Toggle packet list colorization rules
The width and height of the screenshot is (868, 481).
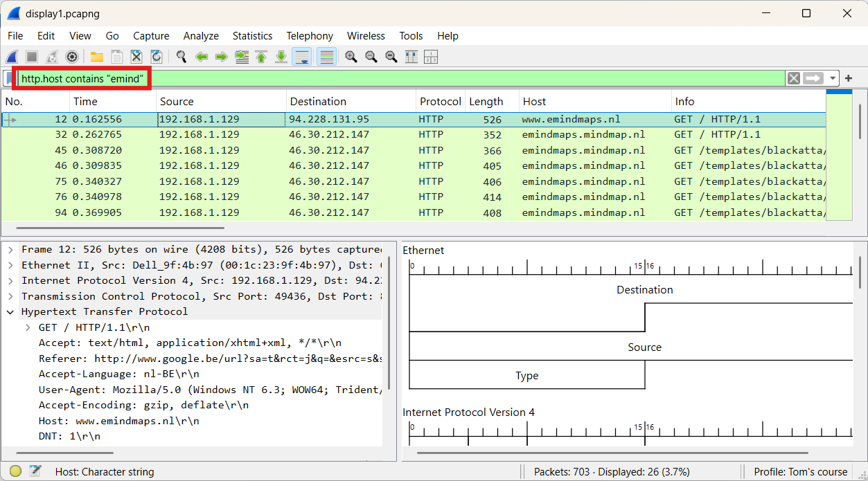[327, 57]
